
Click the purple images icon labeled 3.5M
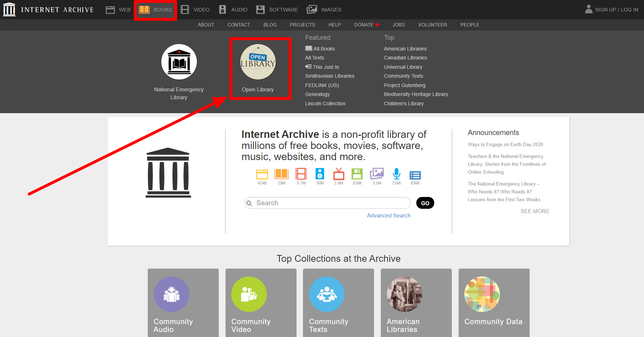(377, 174)
